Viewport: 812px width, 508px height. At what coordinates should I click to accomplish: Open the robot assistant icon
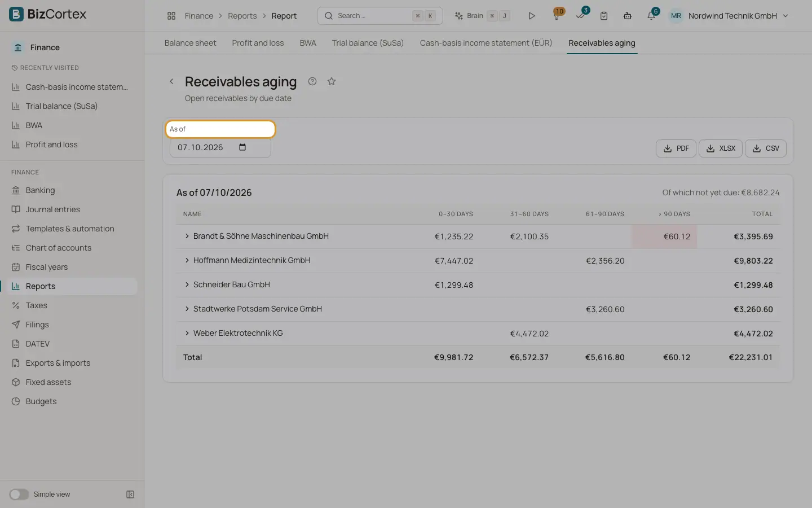coord(628,16)
